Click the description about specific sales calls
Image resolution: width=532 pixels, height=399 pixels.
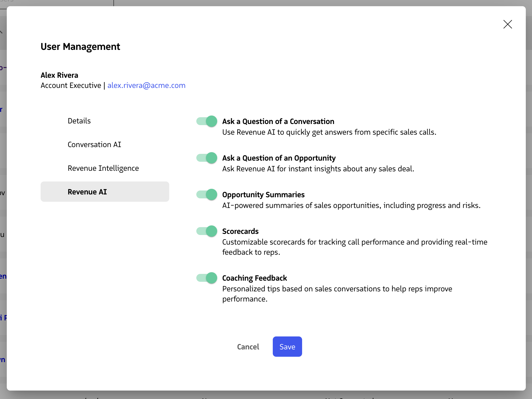329,132
